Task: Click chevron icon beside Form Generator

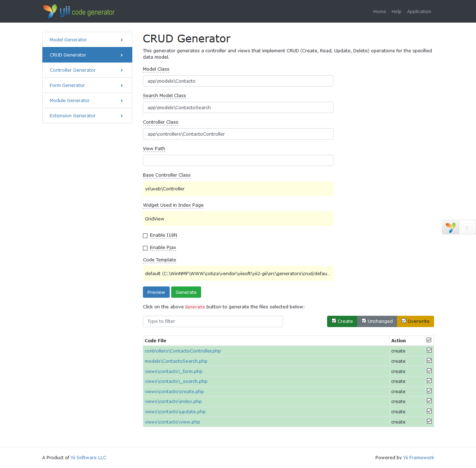Action: tap(122, 85)
